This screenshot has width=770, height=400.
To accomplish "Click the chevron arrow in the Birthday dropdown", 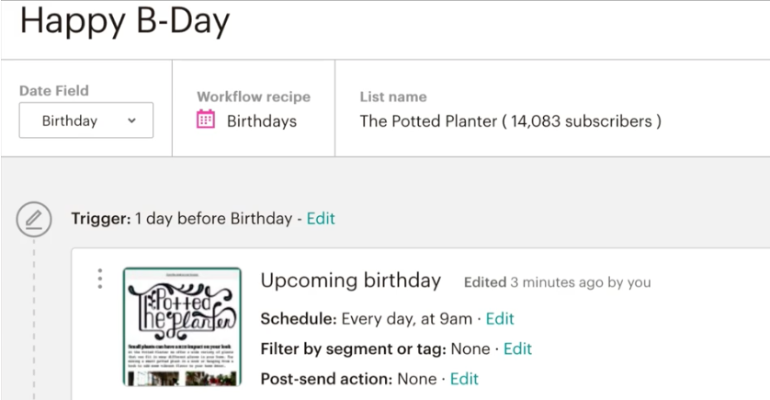I will coord(132,120).
